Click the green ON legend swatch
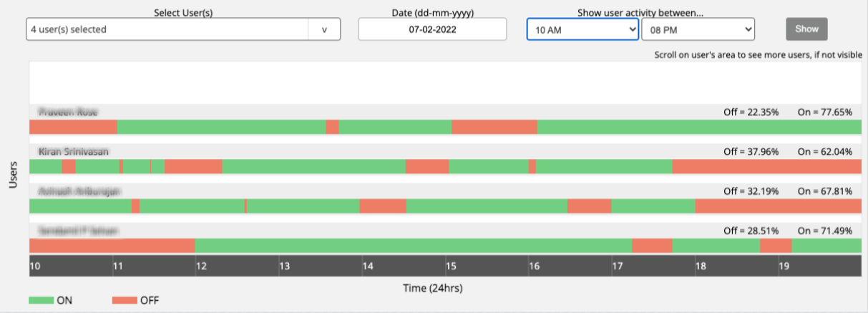This screenshot has width=868, height=313. pos(41,301)
